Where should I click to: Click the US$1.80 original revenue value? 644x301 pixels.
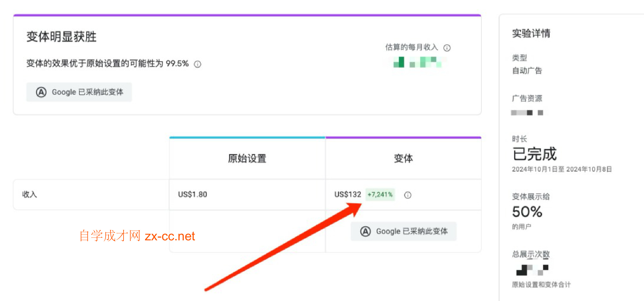tap(192, 194)
